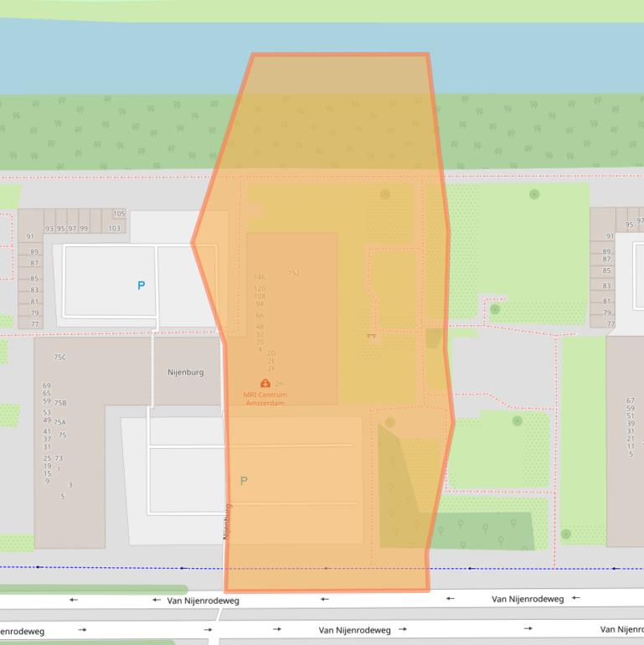Click the MRI Centrum medical cross icon
The image size is (644, 645).
click(x=265, y=383)
